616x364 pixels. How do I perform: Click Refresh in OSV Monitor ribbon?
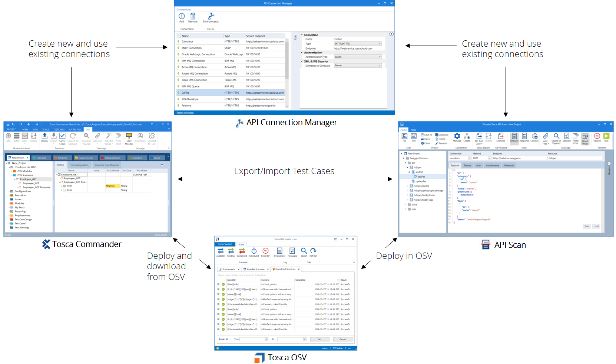click(313, 252)
